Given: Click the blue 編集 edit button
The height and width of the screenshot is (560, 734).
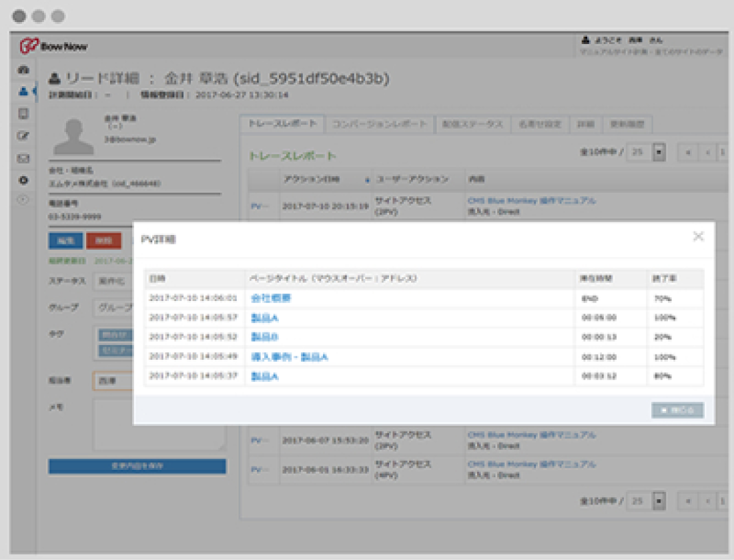Looking at the screenshot, I should pos(65,241).
